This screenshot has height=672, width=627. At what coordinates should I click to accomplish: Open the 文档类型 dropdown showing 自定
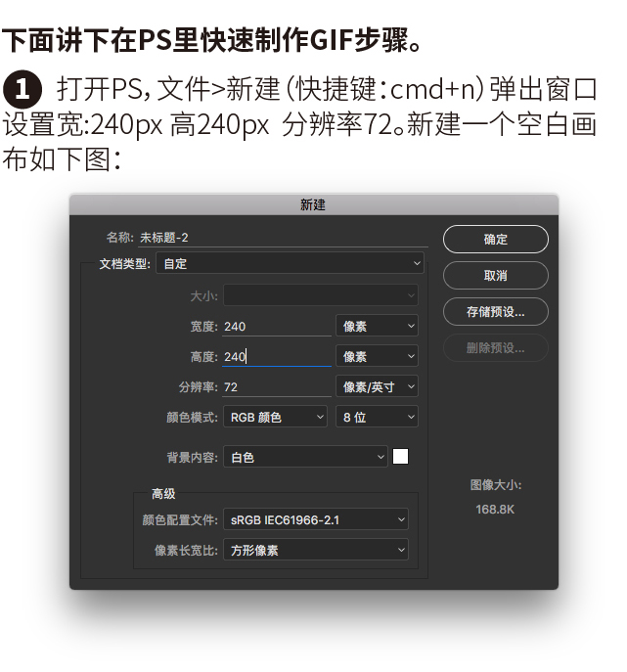click(x=290, y=263)
